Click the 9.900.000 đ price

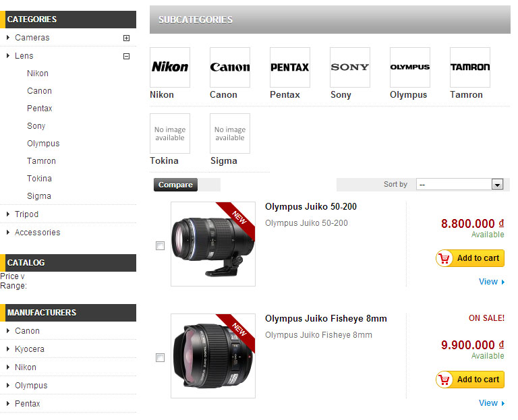click(473, 345)
